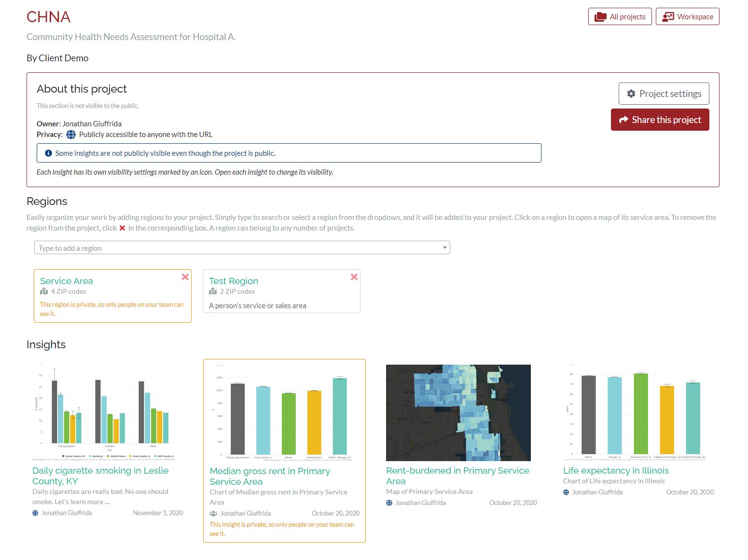Screen dimensions: 748x560
Task: Click the globe icon next to Privacy
Action: pyautogui.click(x=71, y=135)
